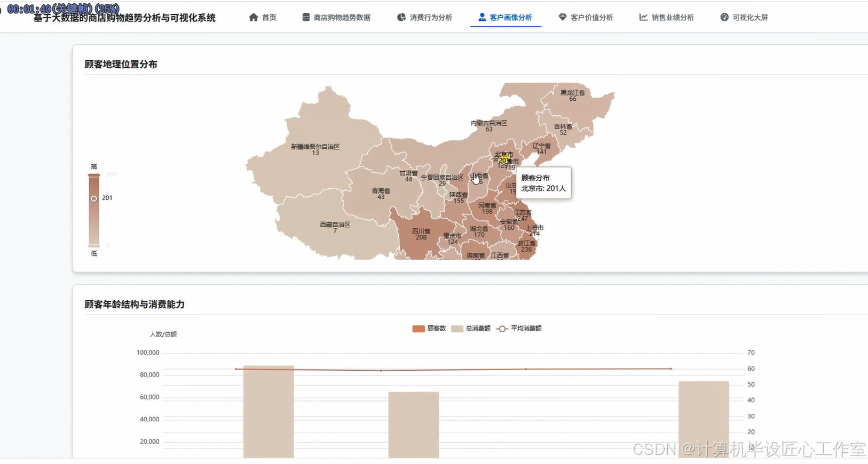Click 江苏省 on the map
The height and width of the screenshot is (464, 868).
(522, 215)
